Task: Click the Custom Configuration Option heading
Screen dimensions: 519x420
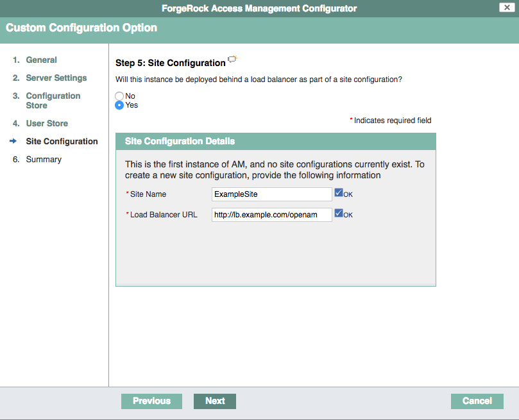Action: 81,28
